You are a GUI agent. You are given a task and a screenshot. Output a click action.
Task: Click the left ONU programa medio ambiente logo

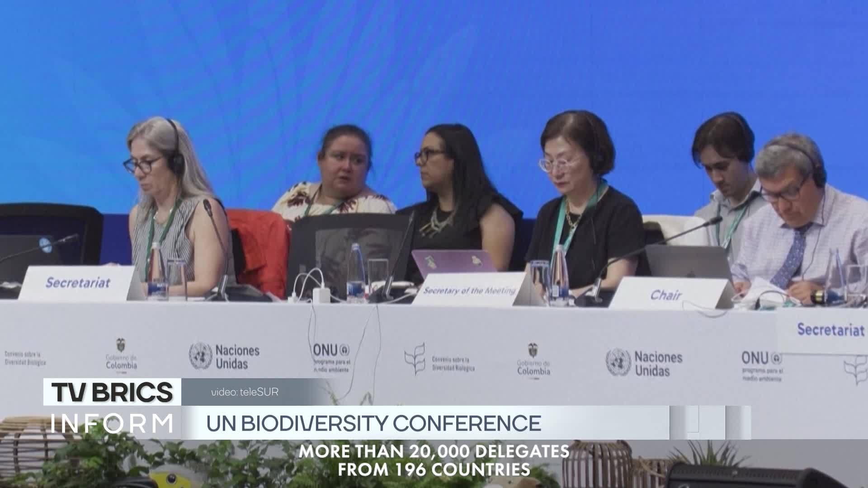(332, 357)
